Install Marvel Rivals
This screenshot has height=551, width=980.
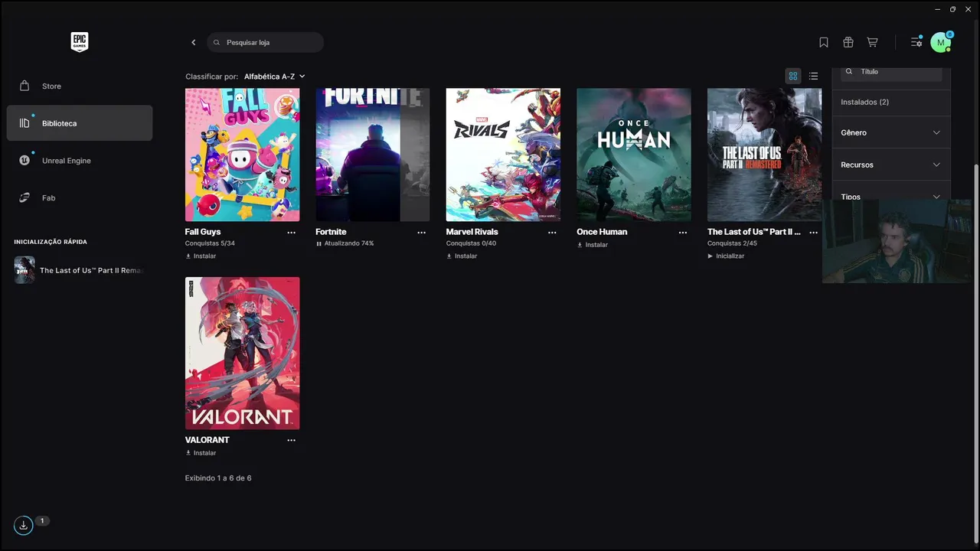coord(462,256)
